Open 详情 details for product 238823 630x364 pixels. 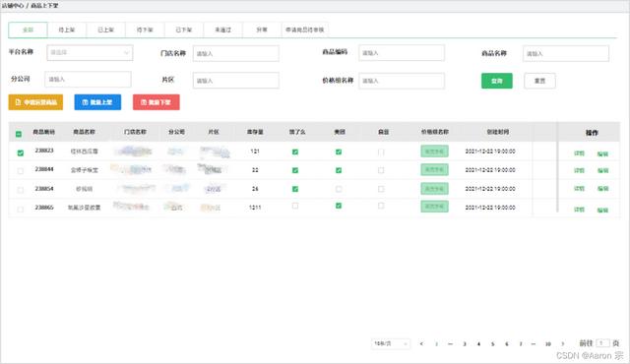tap(579, 153)
